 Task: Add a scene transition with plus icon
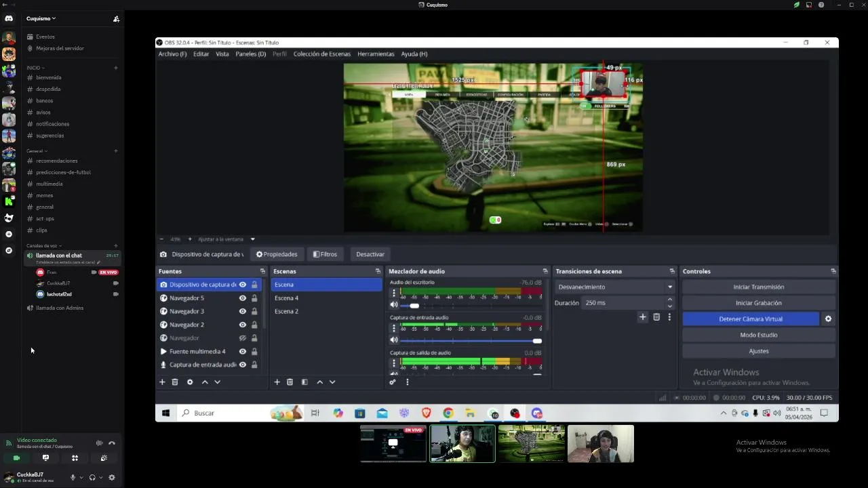[x=642, y=317]
